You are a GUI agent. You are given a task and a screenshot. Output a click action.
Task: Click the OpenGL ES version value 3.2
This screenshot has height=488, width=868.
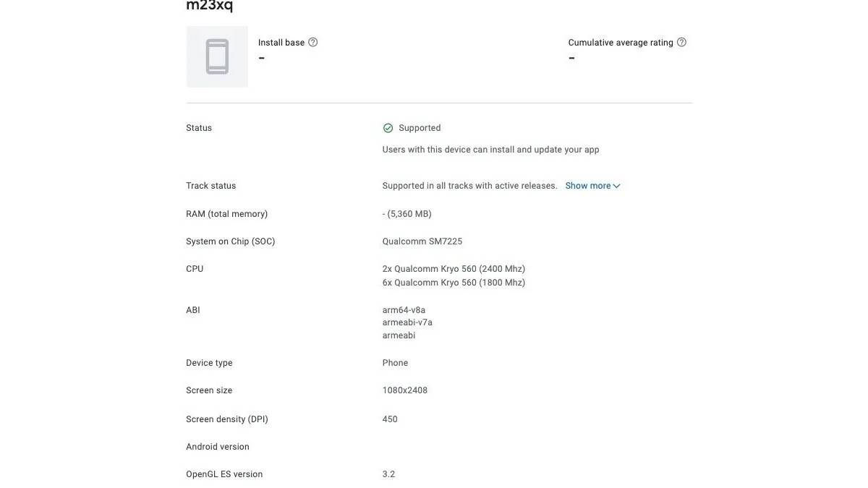tap(389, 474)
